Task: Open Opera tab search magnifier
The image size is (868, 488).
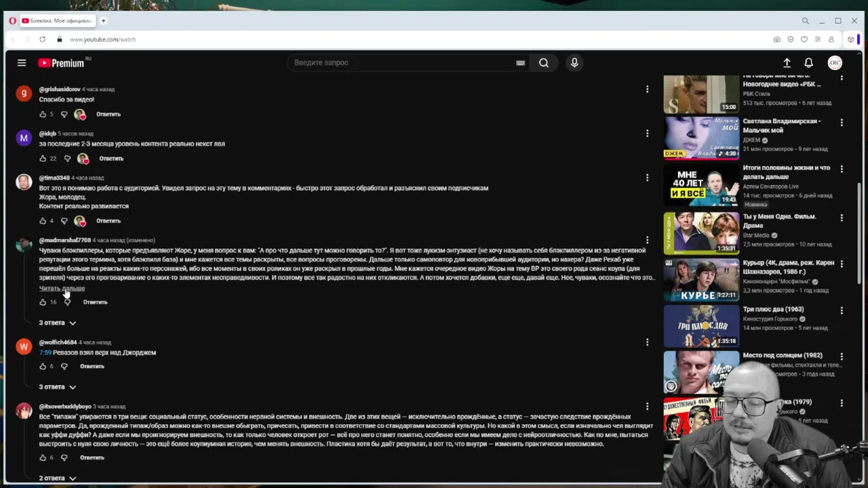Action: point(805,21)
